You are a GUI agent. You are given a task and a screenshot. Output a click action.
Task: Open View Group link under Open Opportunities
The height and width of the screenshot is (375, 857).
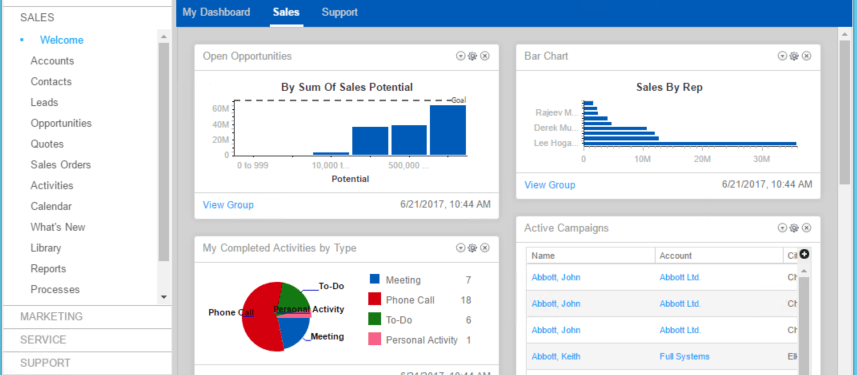(x=228, y=205)
